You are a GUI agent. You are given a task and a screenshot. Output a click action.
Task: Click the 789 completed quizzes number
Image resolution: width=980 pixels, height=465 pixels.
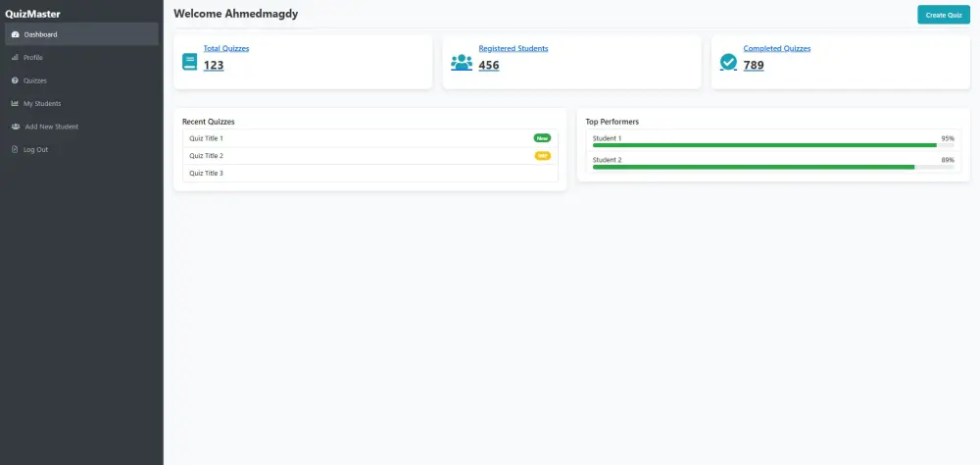(753, 65)
